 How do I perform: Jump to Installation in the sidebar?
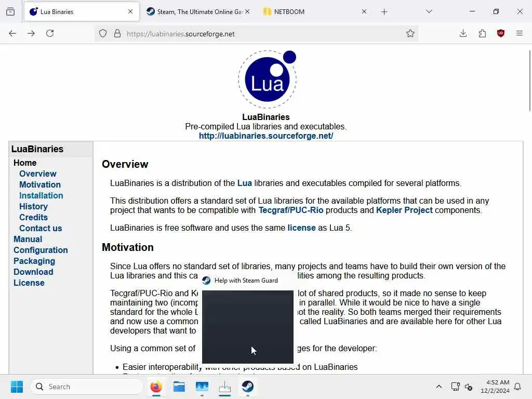tap(41, 195)
